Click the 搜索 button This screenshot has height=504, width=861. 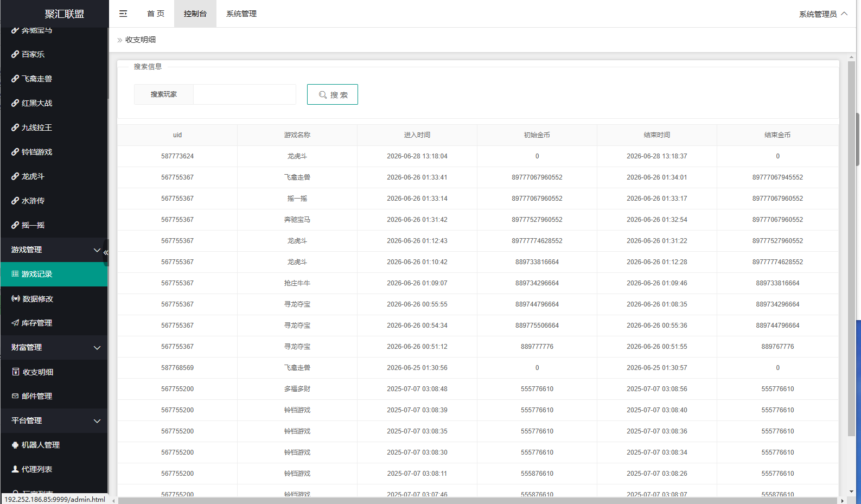[x=333, y=94]
